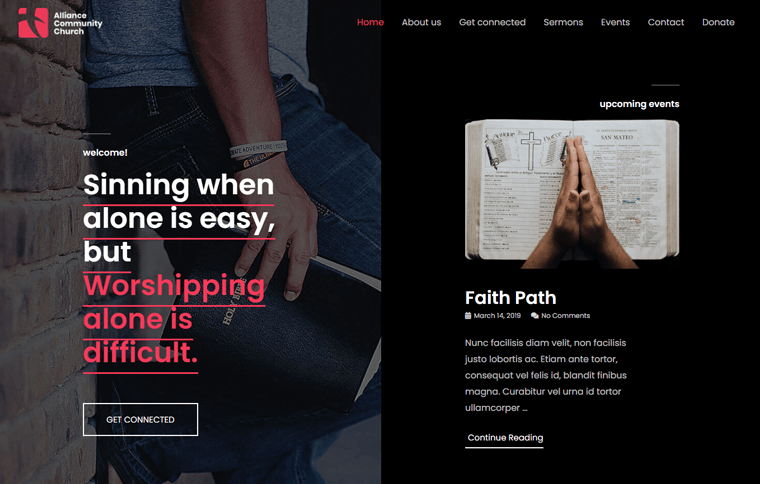The width and height of the screenshot is (760, 484).
Task: Open the Faith Path post title
Action: point(510,297)
